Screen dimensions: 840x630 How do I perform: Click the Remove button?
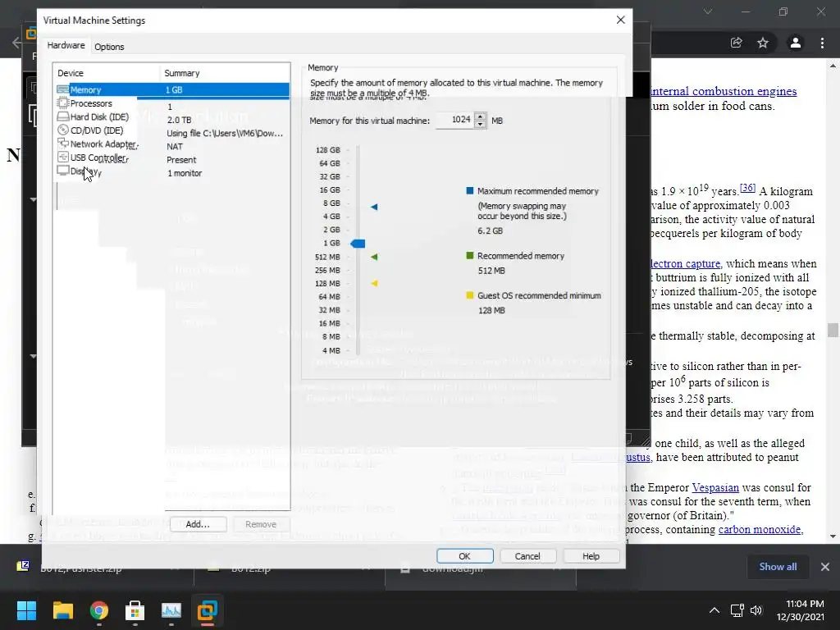pyautogui.click(x=261, y=524)
